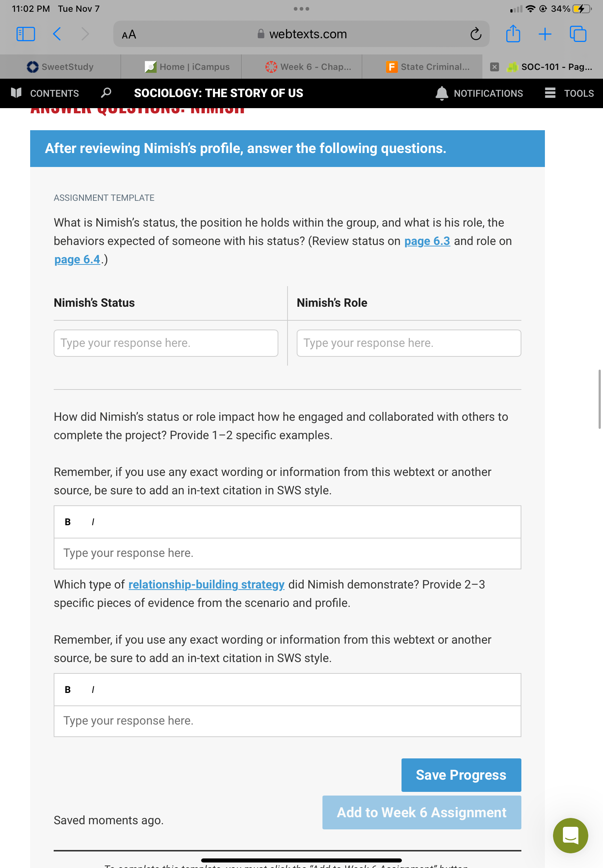Viewport: 603px width, 868px height.
Task: Go back with the browser back arrow
Action: pos(57,34)
